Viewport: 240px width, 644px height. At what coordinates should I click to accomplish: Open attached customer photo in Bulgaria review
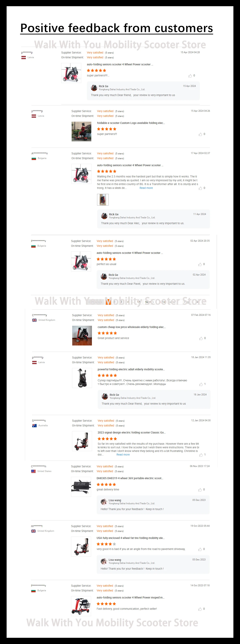[x=103, y=199]
